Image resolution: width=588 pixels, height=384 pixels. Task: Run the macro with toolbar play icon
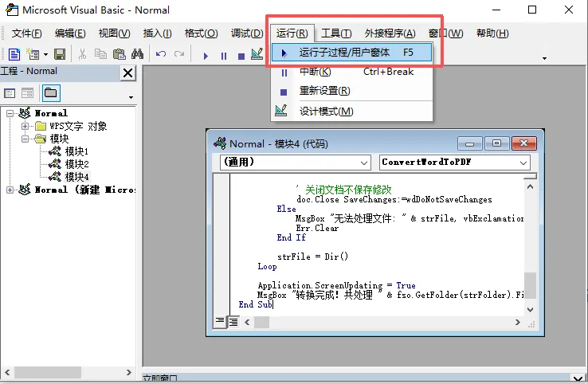pos(206,56)
